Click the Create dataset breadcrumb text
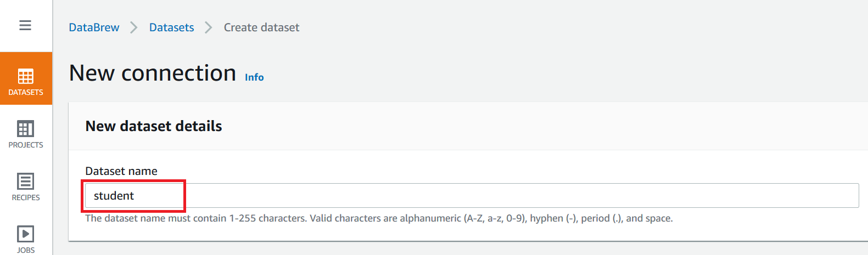 point(261,27)
